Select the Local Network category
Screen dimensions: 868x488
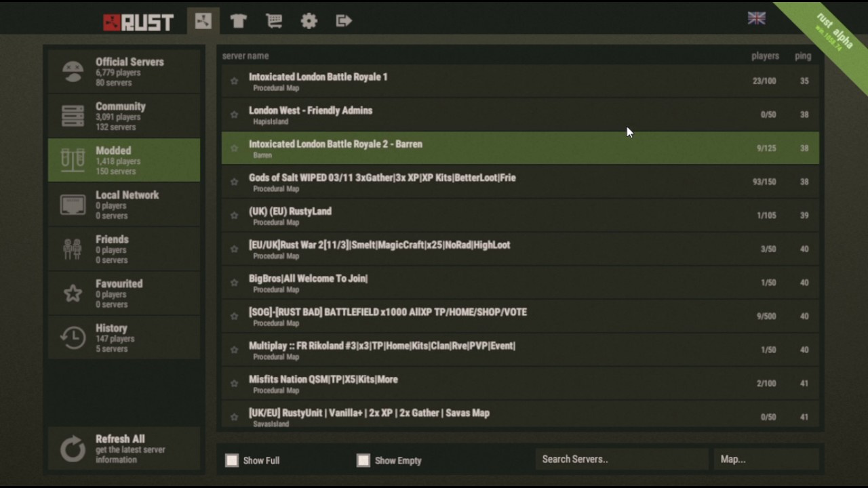coord(124,205)
